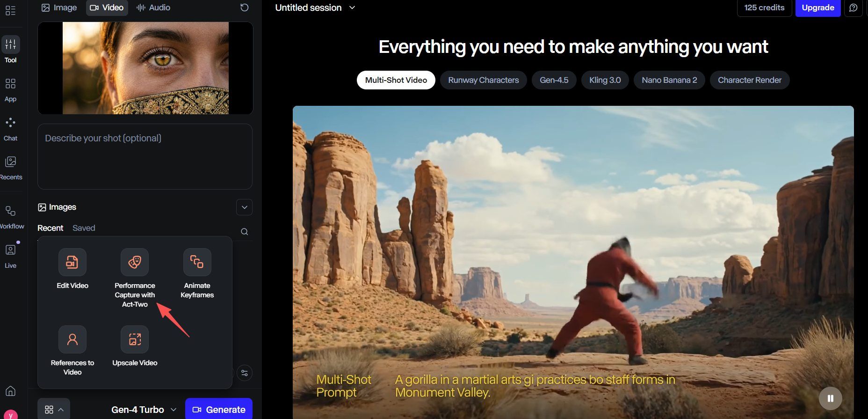This screenshot has height=419, width=868.
Task: Switch to the Saved images tab
Action: 84,228
